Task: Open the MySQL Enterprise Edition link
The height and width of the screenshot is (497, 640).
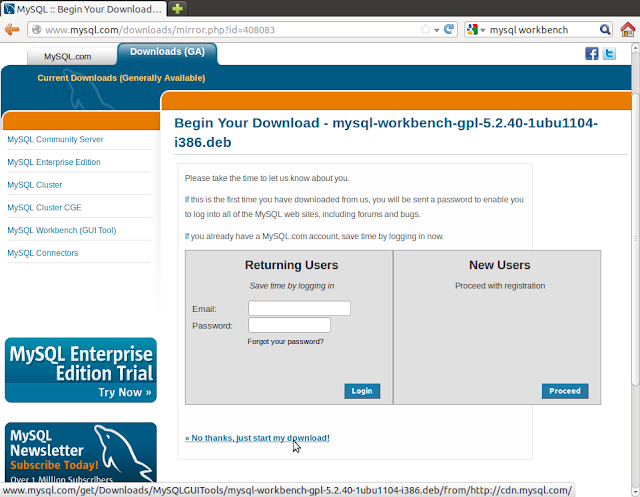Action: 54,162
